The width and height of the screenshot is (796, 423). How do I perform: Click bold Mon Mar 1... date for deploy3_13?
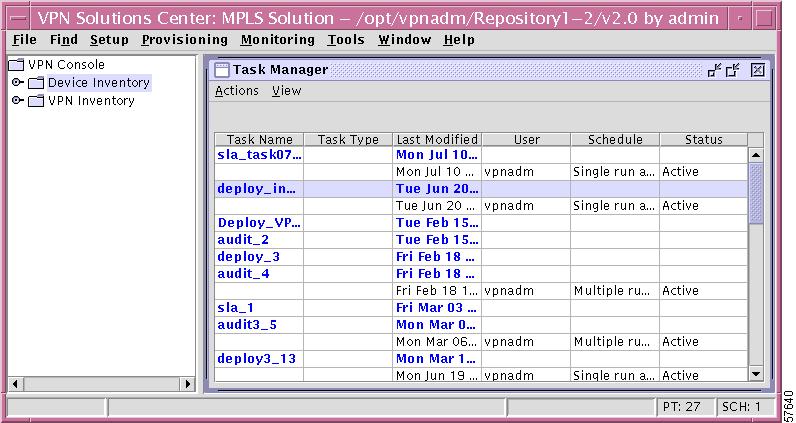tap(436, 359)
